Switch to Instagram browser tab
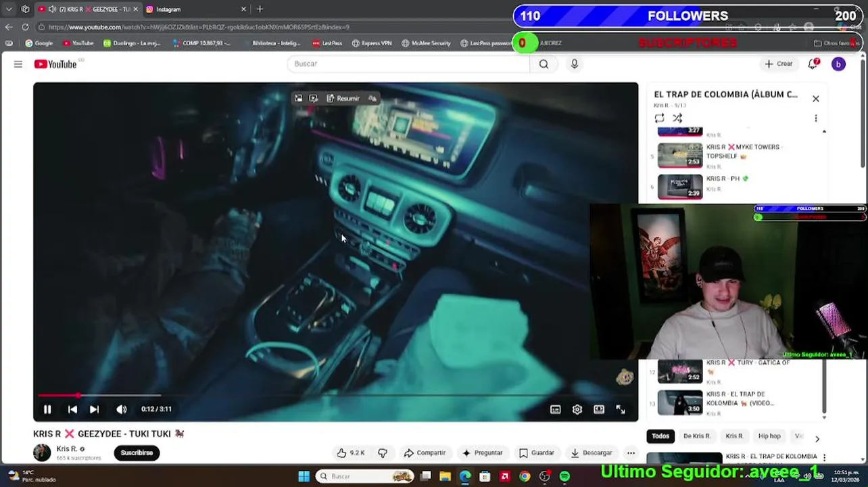The height and width of the screenshot is (487, 868). [193, 9]
